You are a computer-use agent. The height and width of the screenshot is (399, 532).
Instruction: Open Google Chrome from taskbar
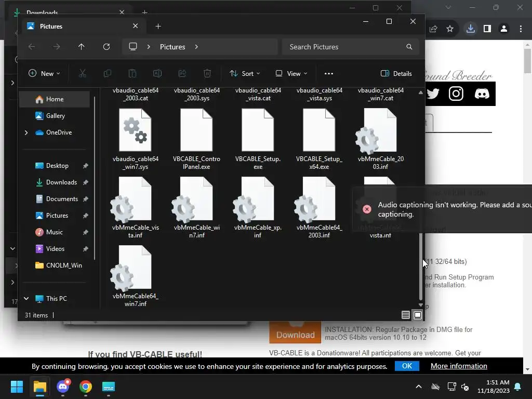click(86, 387)
